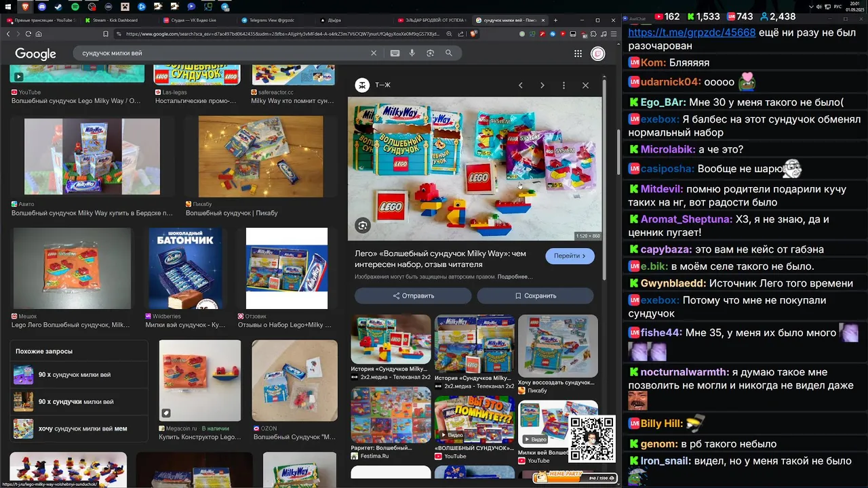The image size is (868, 488).
Task: Click the Лего «Волшебный сундучок Milky Way» title
Action: coord(440,259)
